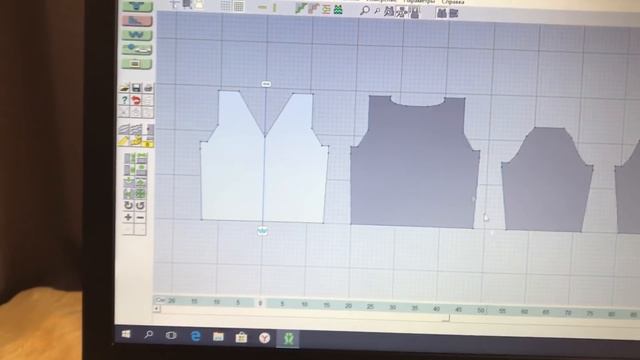640x360 pixels.
Task: Click the horizontal yellow dash icon
Action: [262, 7]
